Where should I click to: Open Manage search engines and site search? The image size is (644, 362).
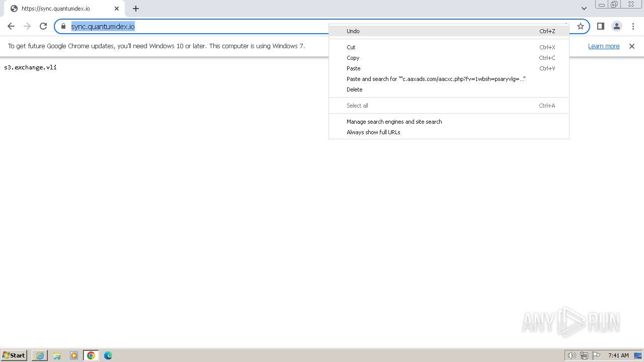(449, 122)
